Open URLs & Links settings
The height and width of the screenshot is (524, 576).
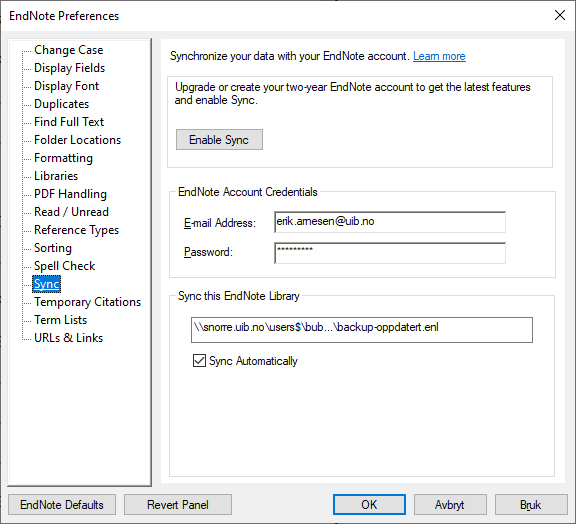pyautogui.click(x=69, y=338)
